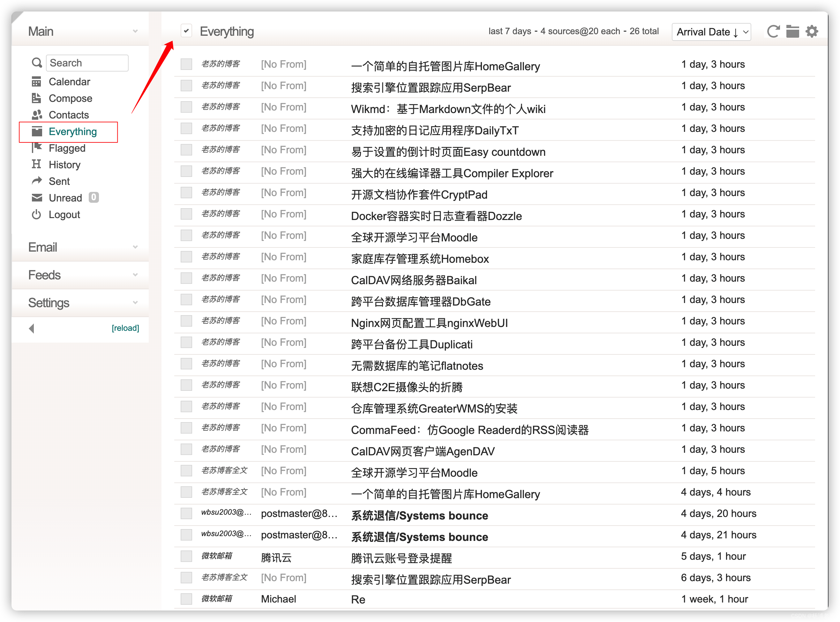Open History from the main menu

point(64,165)
